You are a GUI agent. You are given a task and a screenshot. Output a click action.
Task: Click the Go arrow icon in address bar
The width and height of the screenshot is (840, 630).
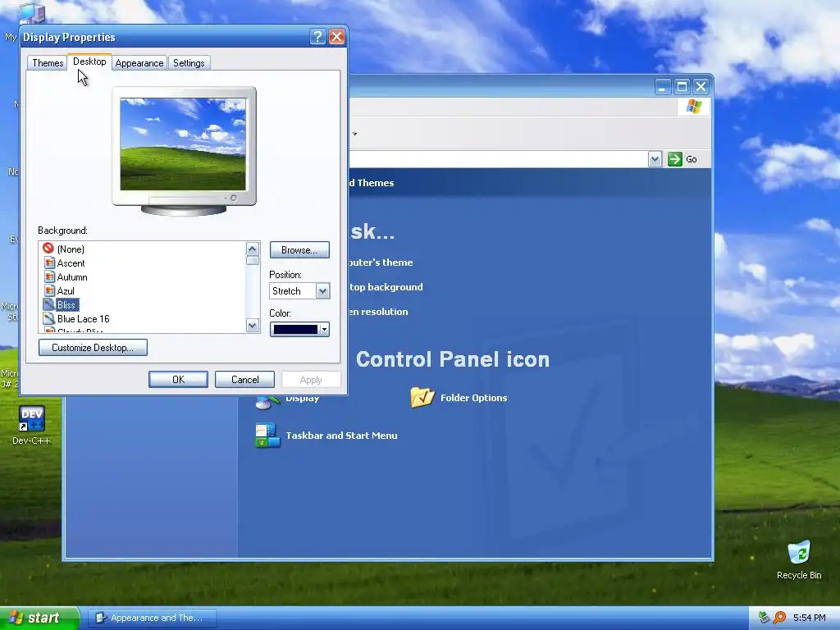coord(675,159)
